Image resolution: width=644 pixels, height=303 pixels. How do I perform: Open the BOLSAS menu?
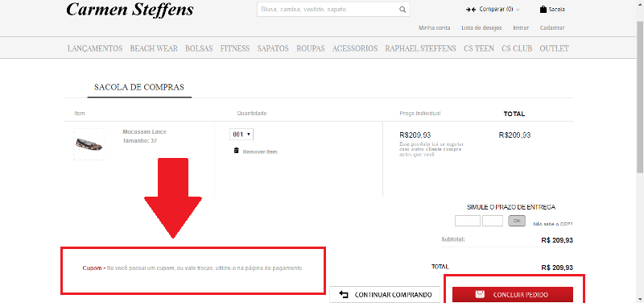click(x=199, y=48)
